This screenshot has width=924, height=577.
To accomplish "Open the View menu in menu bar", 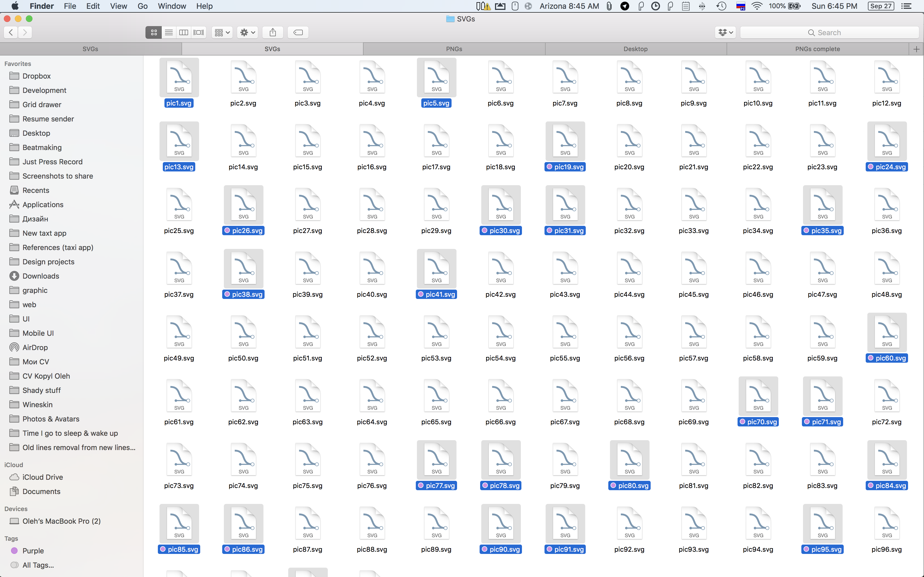I will point(118,6).
